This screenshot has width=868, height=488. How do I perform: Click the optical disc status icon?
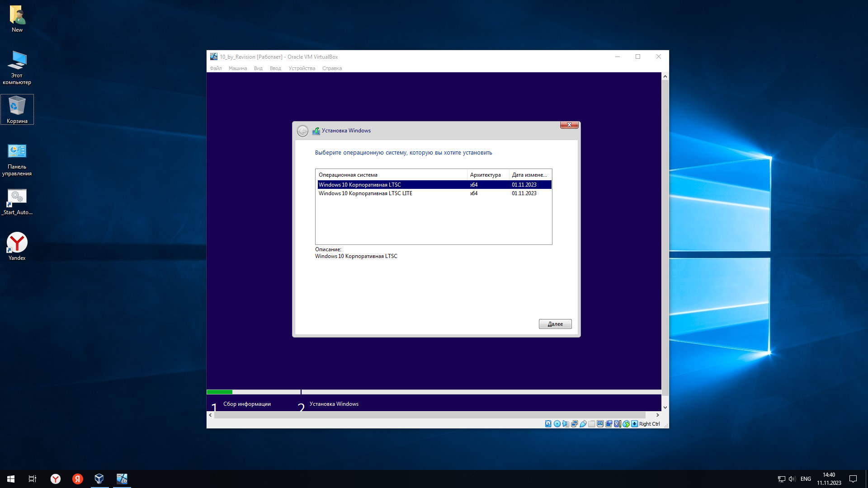click(x=557, y=424)
